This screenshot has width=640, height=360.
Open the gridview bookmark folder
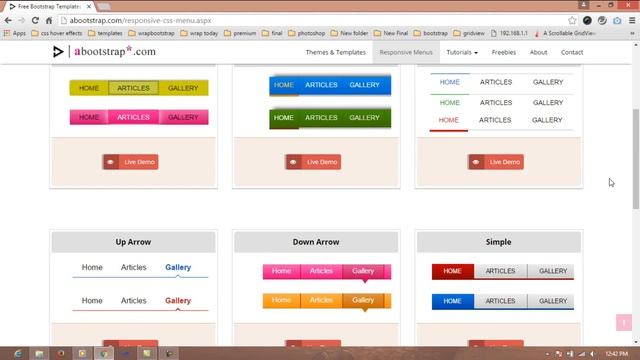point(469,33)
